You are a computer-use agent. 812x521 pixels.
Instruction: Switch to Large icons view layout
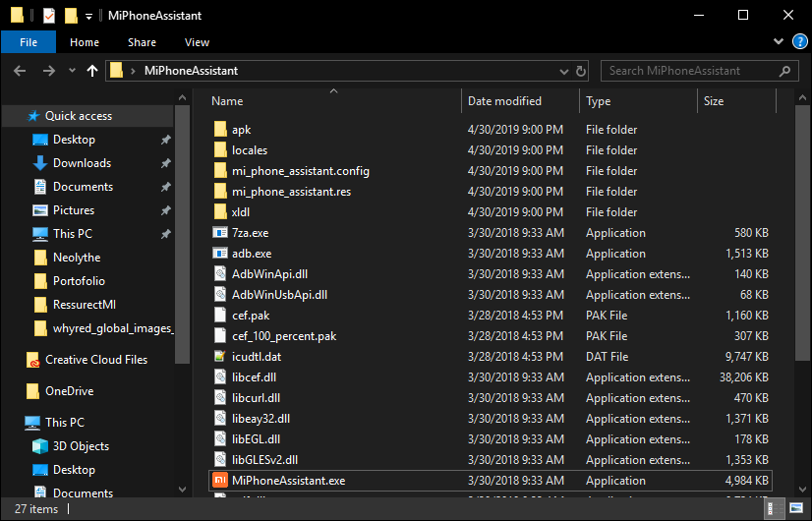click(796, 508)
